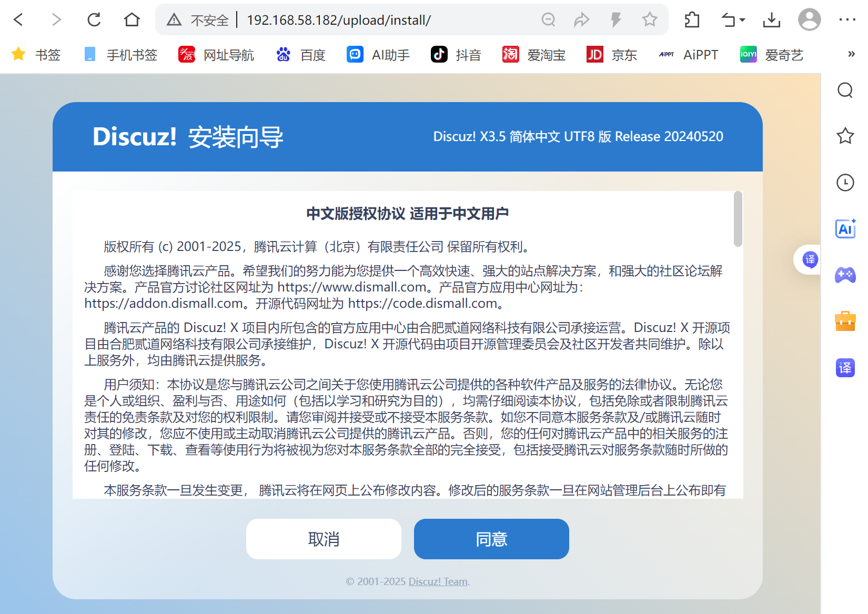
Task: Open the downloads icon
Action: [772, 20]
